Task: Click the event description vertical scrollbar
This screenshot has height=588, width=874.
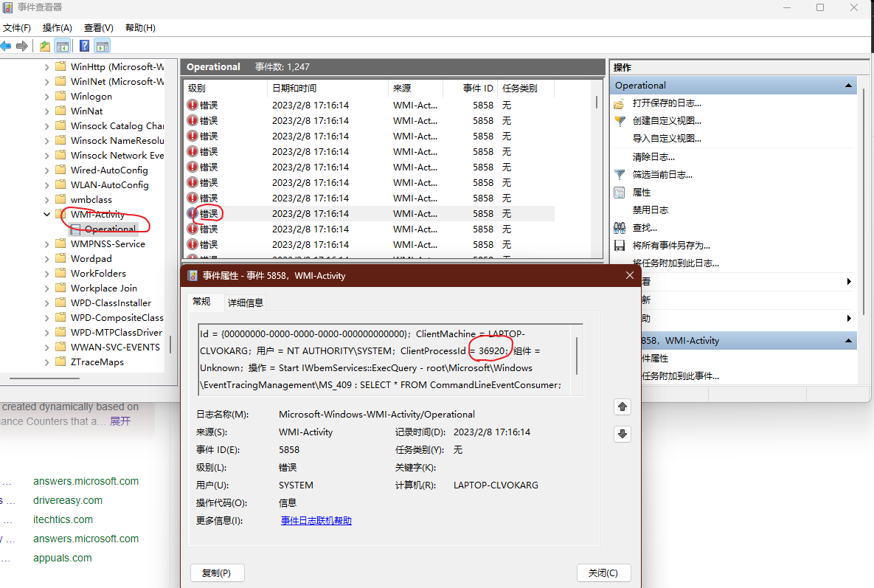Action: (577, 357)
